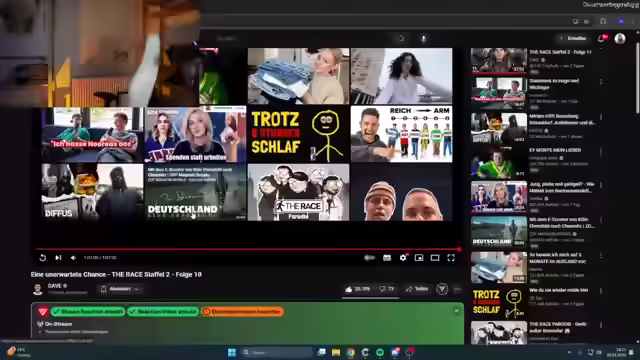Image resolution: width=640 pixels, height=360 pixels.
Task: Open options menu for Trotz Schlaf suggestion
Action: [601, 291]
